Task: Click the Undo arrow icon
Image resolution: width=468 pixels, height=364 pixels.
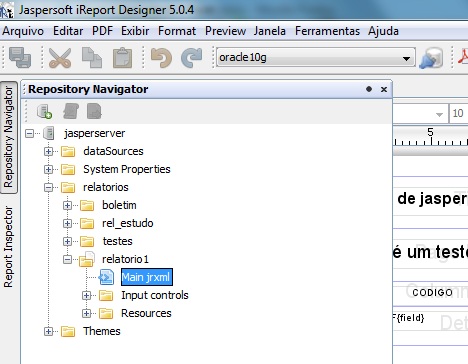Action: (x=161, y=58)
